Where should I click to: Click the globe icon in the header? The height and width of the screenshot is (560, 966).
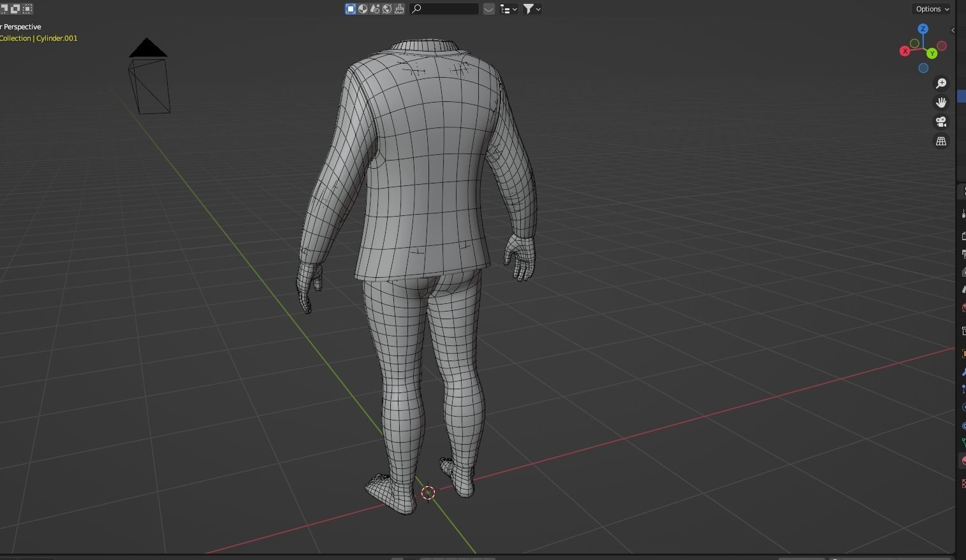coord(387,9)
